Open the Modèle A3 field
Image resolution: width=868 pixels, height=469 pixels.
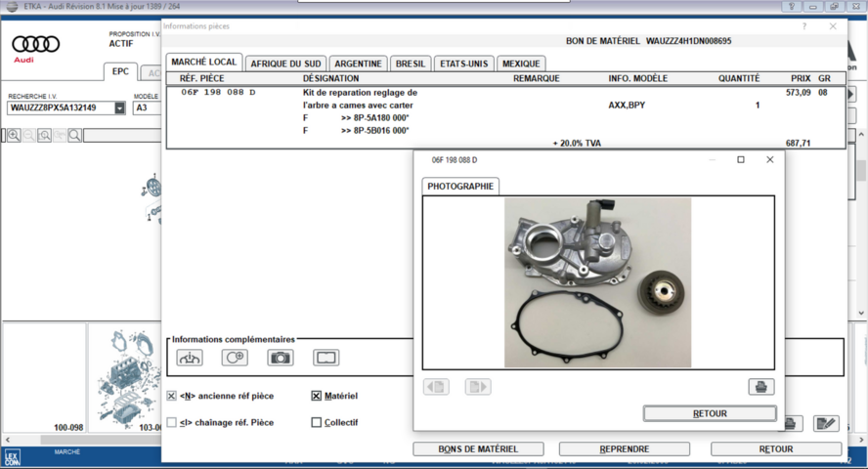(148, 107)
